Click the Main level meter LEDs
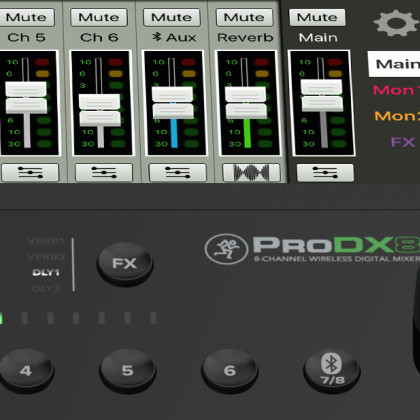The height and width of the screenshot is (420, 420). (x=336, y=103)
